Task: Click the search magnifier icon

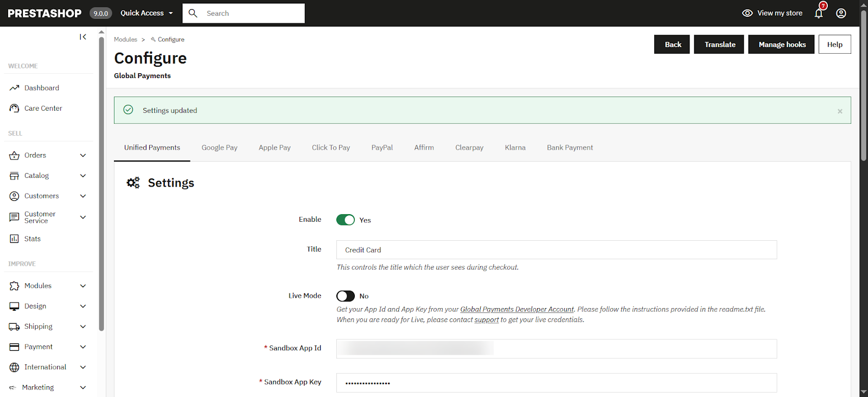Action: tap(193, 13)
